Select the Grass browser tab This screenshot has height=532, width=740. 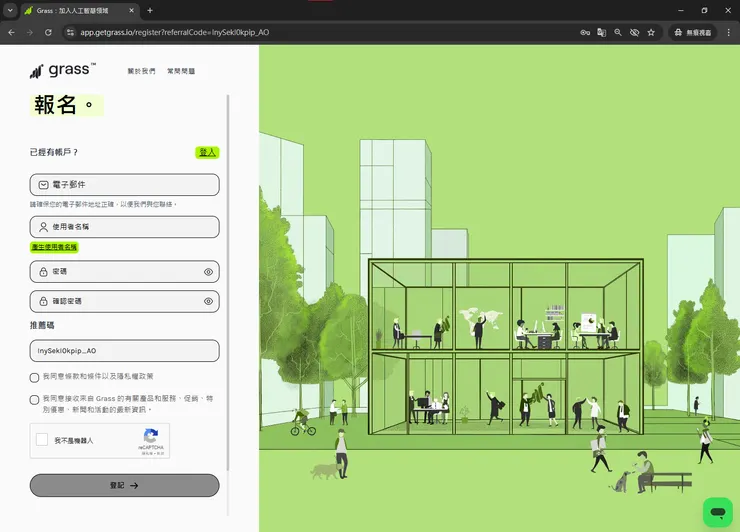[79, 10]
